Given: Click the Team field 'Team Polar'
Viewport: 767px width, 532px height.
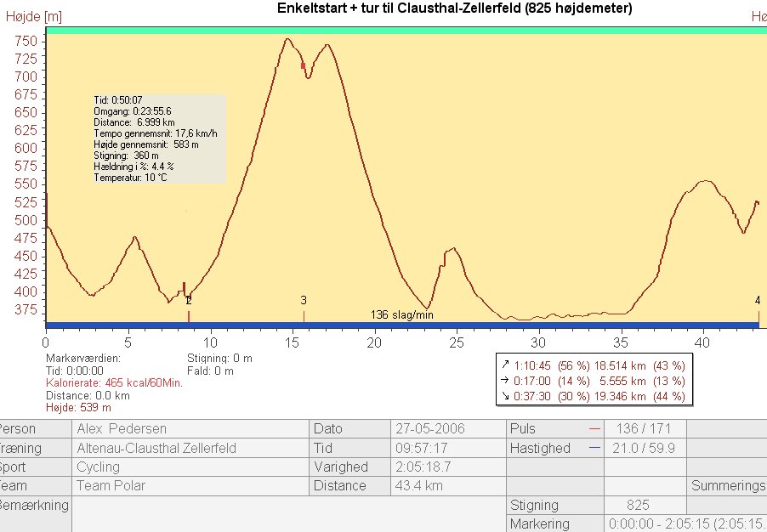Looking at the screenshot, I should [x=190, y=485].
